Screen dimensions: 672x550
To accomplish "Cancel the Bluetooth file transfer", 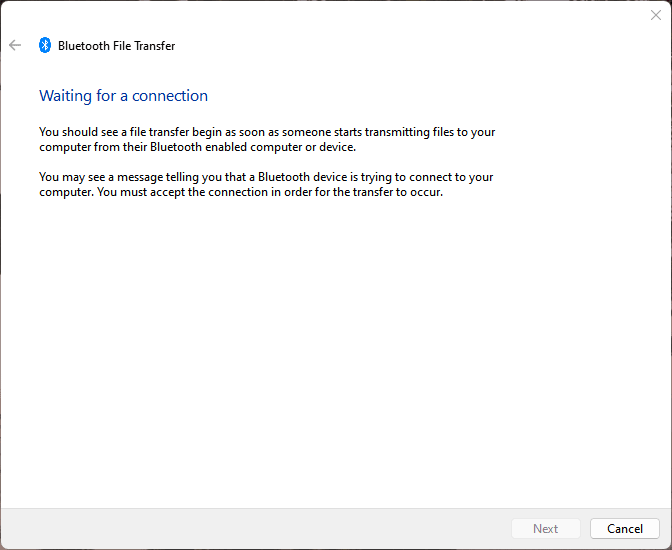I will 624,529.
